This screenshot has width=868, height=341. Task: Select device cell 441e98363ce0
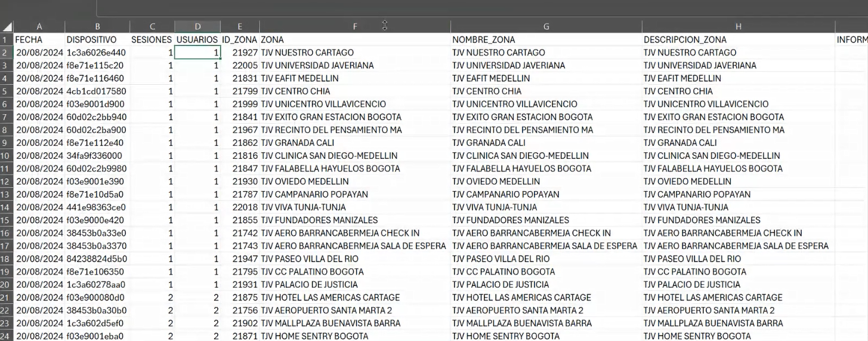tap(97, 207)
